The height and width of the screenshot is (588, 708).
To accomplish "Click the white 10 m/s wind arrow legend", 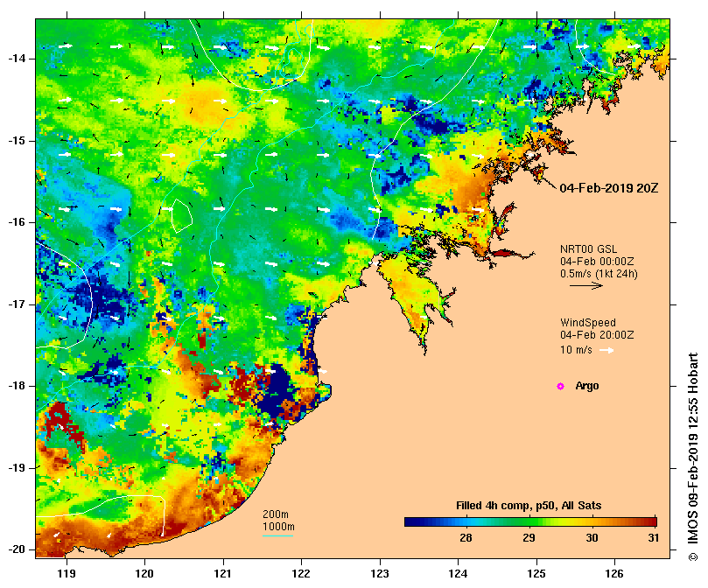I will [x=606, y=350].
